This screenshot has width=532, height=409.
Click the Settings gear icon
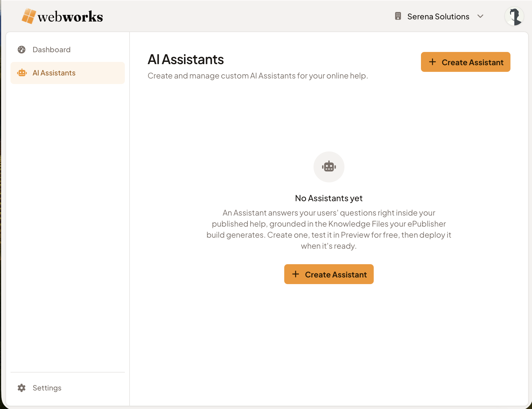[22, 388]
